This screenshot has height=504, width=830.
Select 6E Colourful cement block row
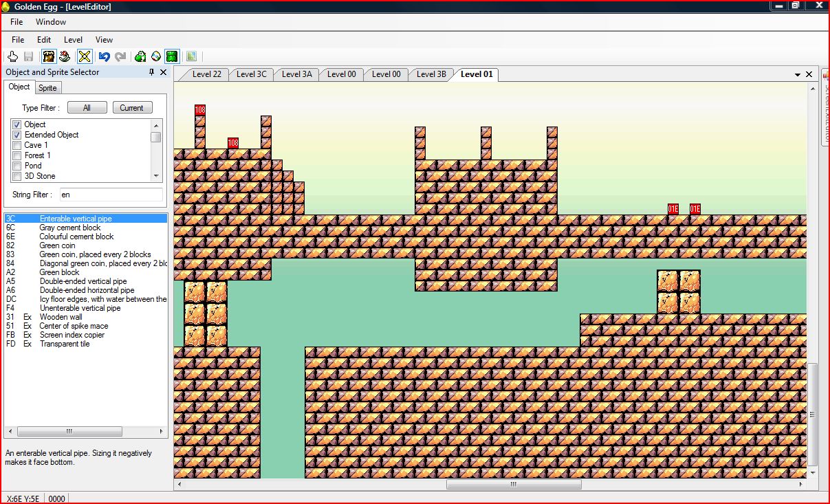85,237
